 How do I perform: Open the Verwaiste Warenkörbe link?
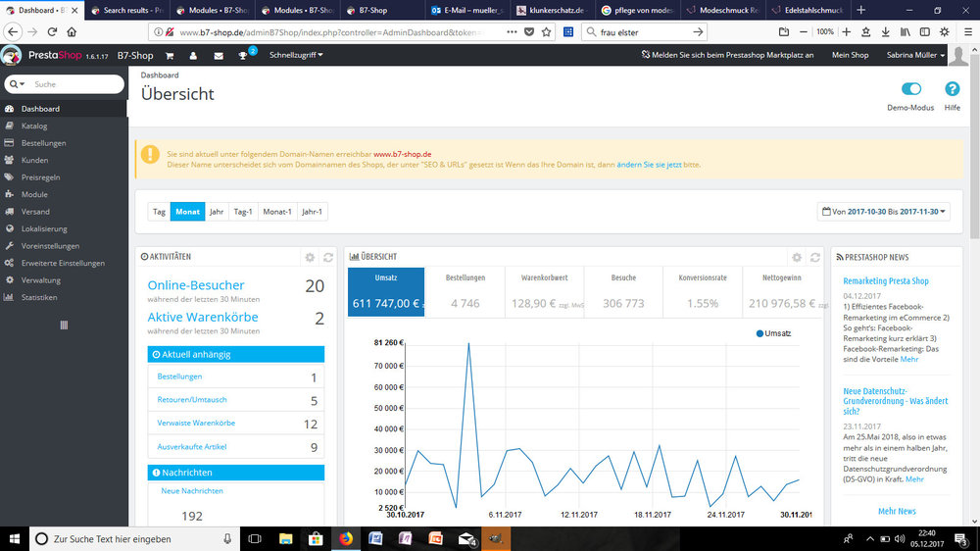click(x=196, y=423)
